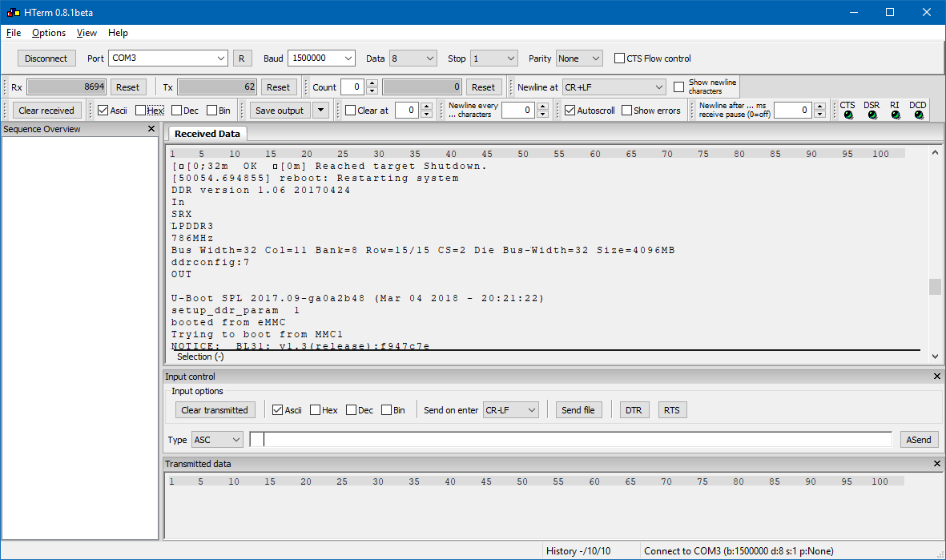The image size is (946, 560).
Task: Click the DSR status indicator LED
Action: click(x=872, y=115)
